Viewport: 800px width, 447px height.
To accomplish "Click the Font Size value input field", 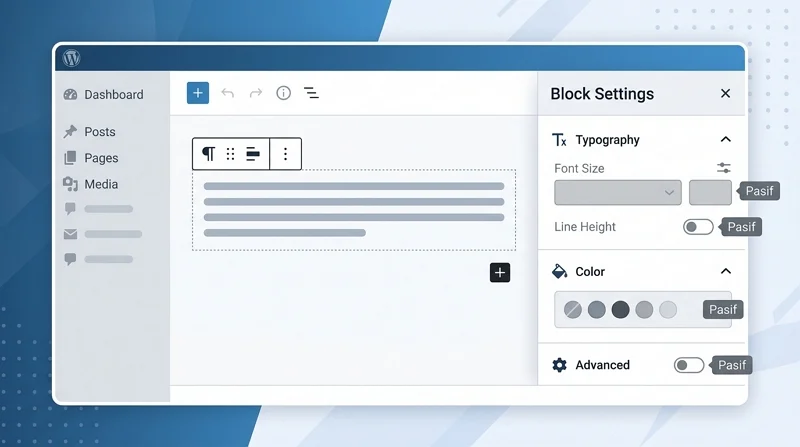I will click(x=710, y=192).
